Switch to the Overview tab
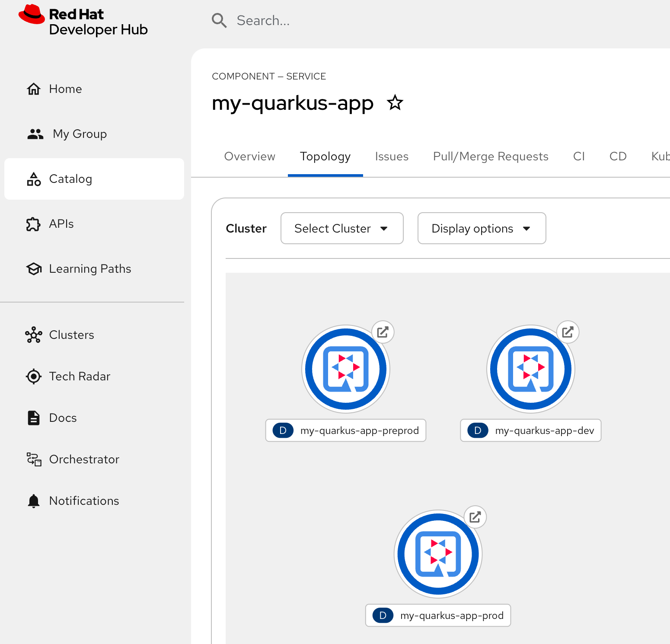670x644 pixels. pyautogui.click(x=249, y=156)
